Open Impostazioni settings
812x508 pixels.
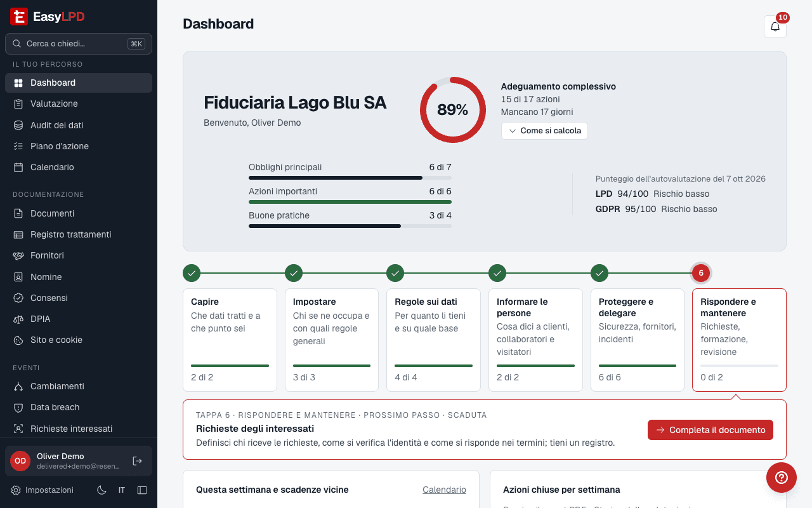pyautogui.click(x=43, y=490)
